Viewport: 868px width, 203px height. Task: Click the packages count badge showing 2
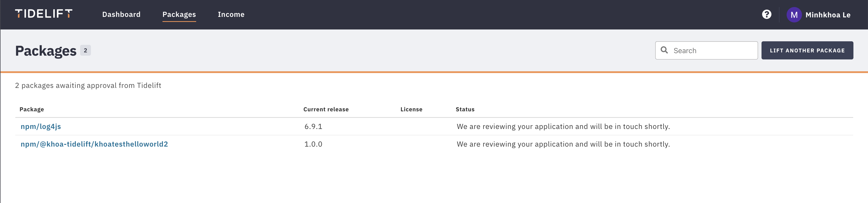(86, 50)
